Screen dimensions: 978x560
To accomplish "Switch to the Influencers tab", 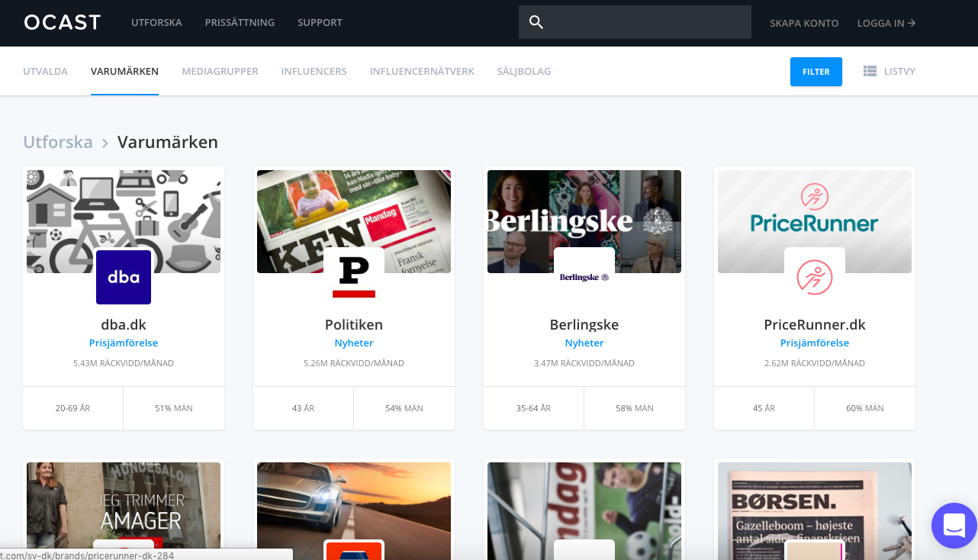I will (x=314, y=71).
